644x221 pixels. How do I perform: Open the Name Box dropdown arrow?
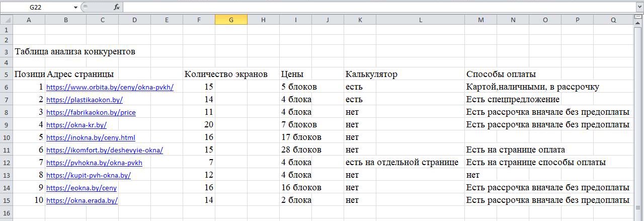click(76, 8)
